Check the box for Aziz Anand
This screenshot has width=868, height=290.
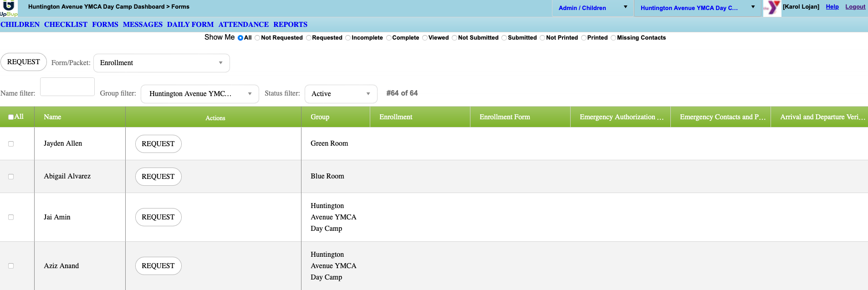[11, 266]
